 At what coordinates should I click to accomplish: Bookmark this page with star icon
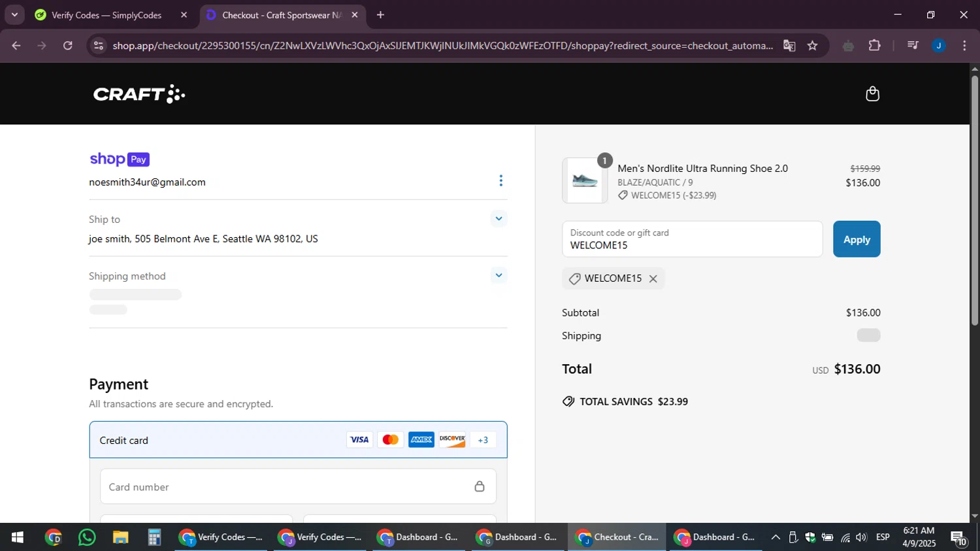click(x=812, y=46)
